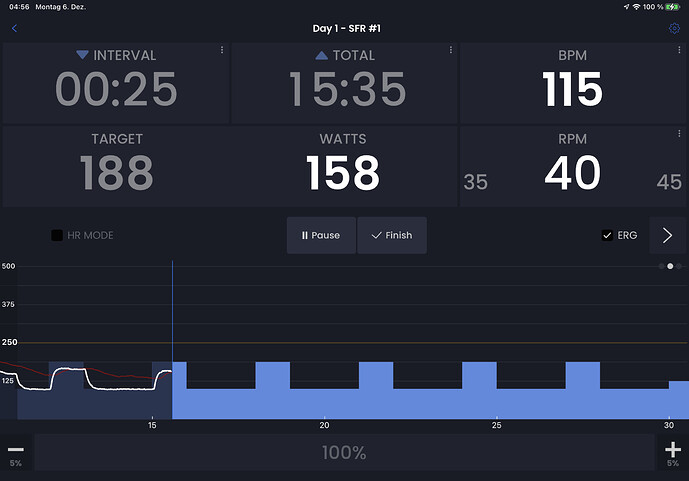
Task: Toggle the TOTAL count-up direction triangle
Action: coord(322,55)
